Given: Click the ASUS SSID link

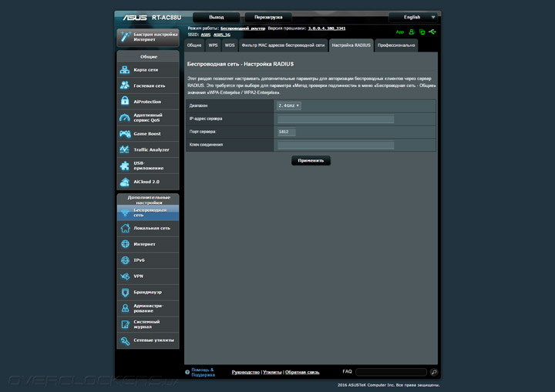Looking at the screenshot, I should click(206, 35).
